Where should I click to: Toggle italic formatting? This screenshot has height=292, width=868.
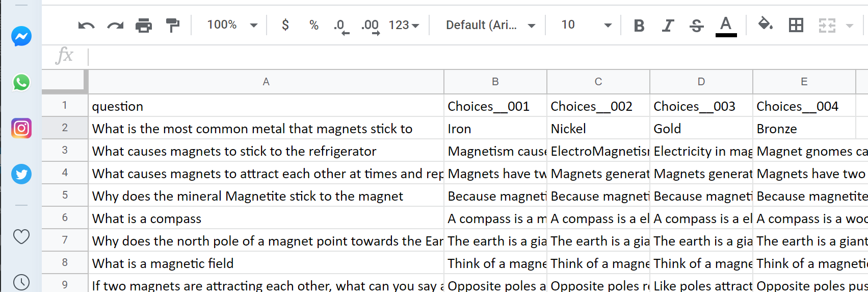tap(668, 26)
